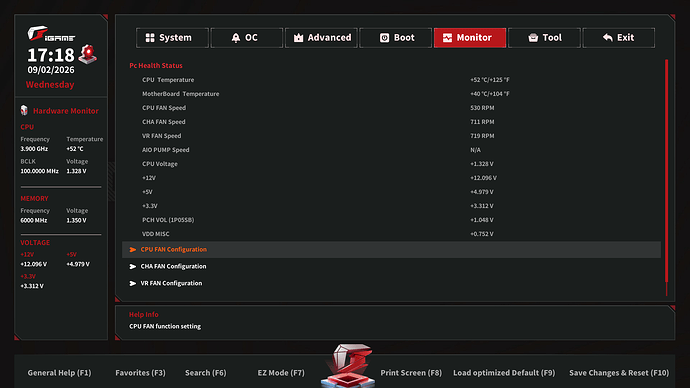Open the System tab
690x388 pixels.
[x=172, y=38]
